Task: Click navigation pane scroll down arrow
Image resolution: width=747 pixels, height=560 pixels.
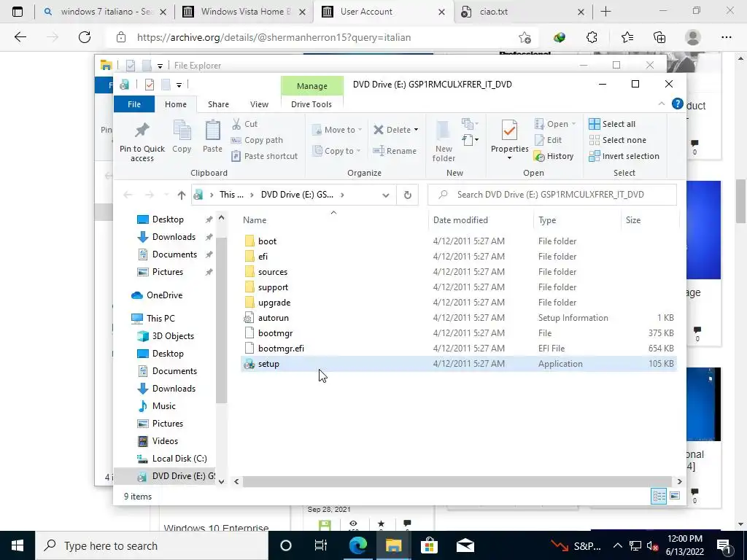Action: (221, 481)
